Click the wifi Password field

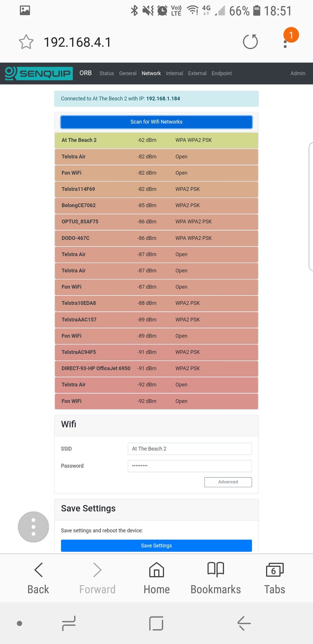190,466
